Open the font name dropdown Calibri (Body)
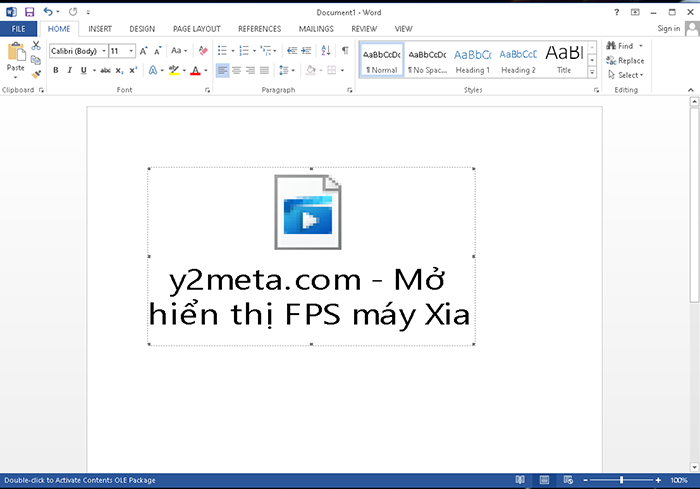The width and height of the screenshot is (700, 489). pyautogui.click(x=104, y=51)
